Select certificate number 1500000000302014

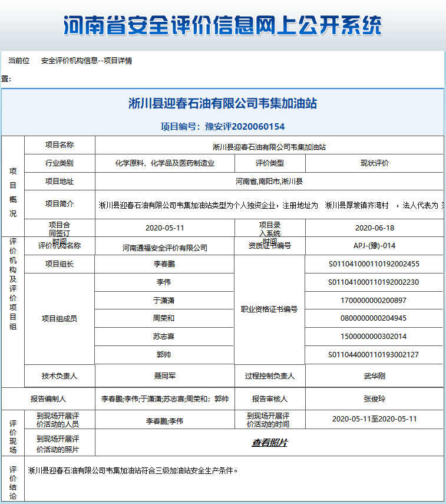374,337
